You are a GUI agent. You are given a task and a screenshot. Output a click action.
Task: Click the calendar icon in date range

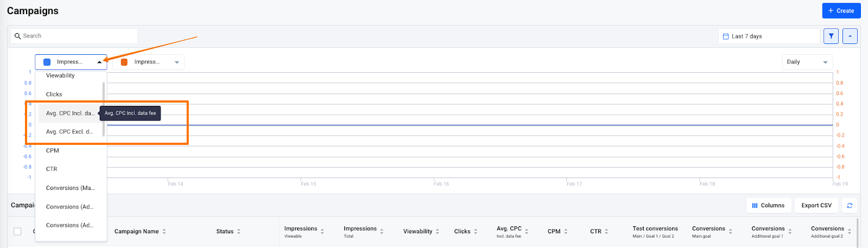pos(726,36)
